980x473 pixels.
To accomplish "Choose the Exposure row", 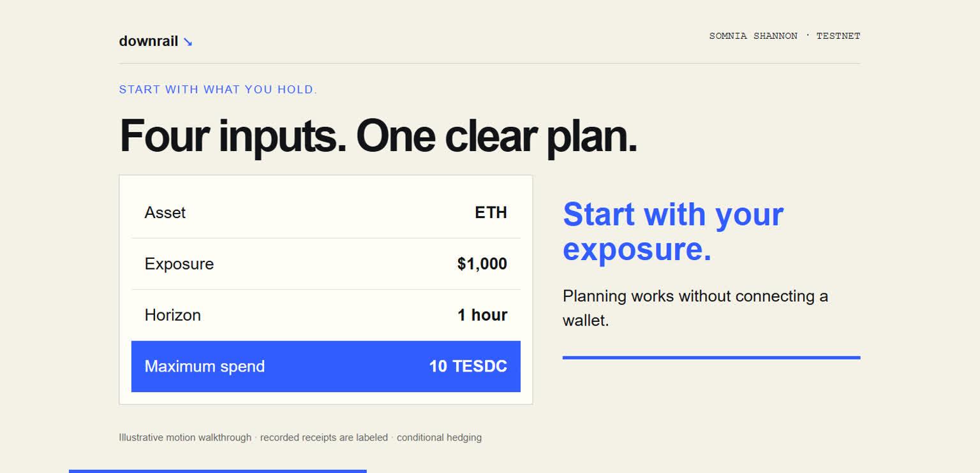I will (x=326, y=264).
